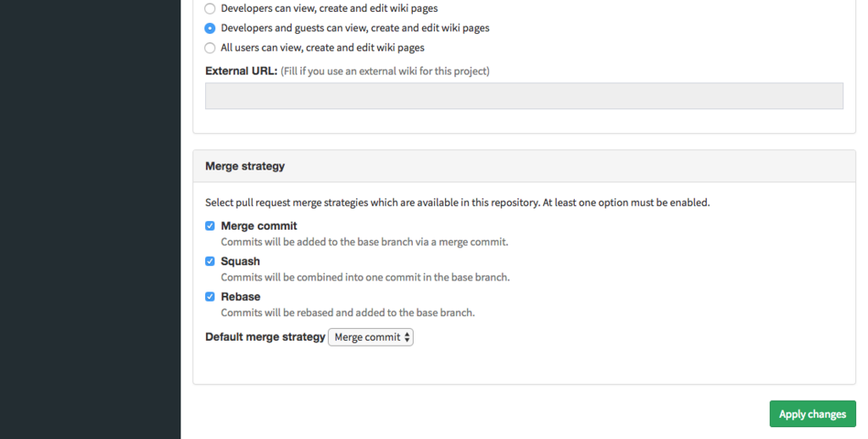Image resolution: width=868 pixels, height=439 pixels.
Task: Select the "Developers can view" wiki radio button
Action: coord(210,8)
